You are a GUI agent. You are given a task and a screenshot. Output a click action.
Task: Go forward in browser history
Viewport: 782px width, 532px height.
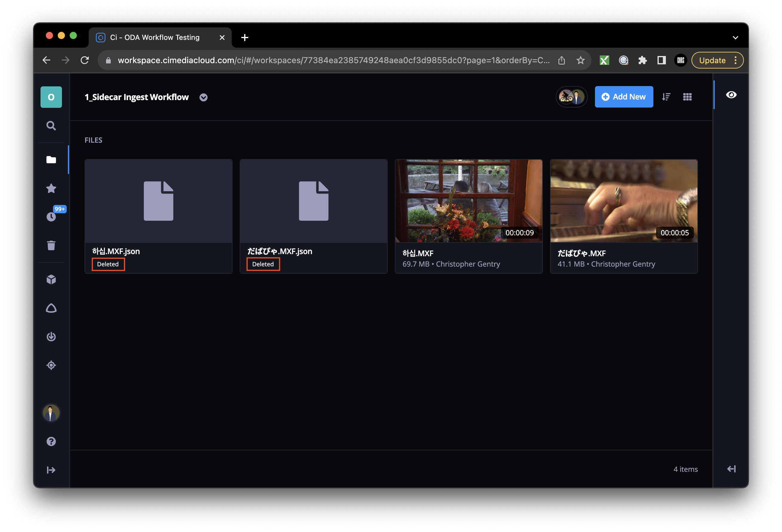pos(65,60)
